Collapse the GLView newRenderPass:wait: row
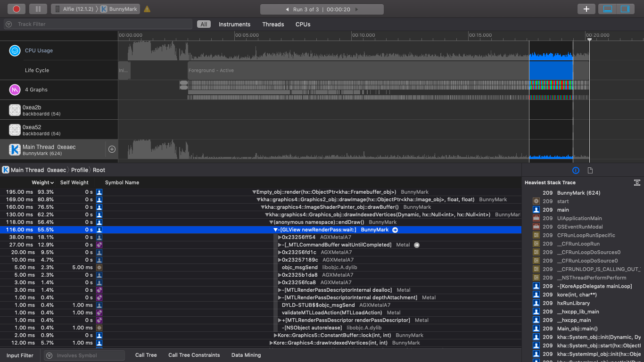The width and height of the screenshot is (644, 362). 276,230
